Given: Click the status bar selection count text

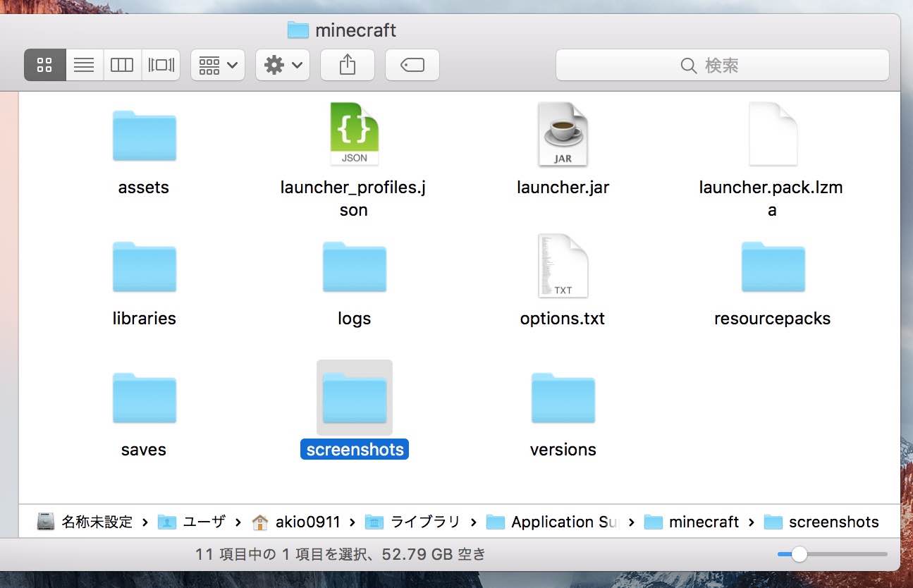Looking at the screenshot, I should [341, 555].
